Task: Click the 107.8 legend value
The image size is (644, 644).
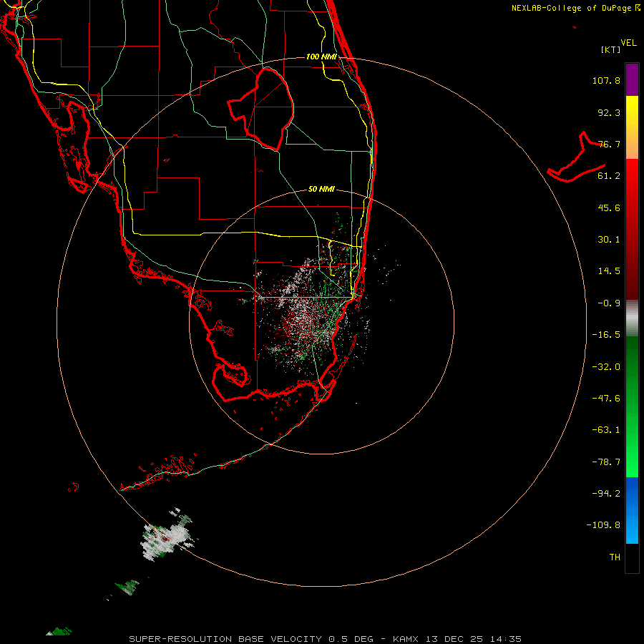Action: pyautogui.click(x=606, y=80)
